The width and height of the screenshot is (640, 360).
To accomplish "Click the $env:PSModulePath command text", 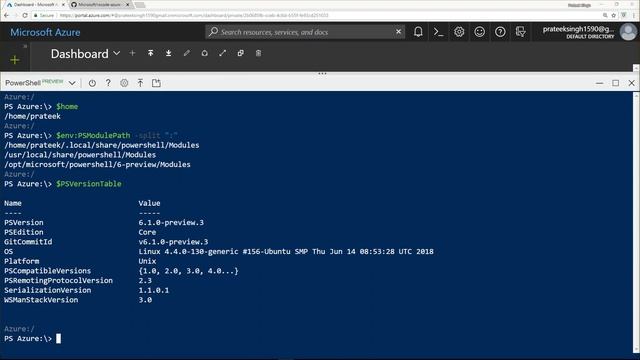I will (93, 136).
